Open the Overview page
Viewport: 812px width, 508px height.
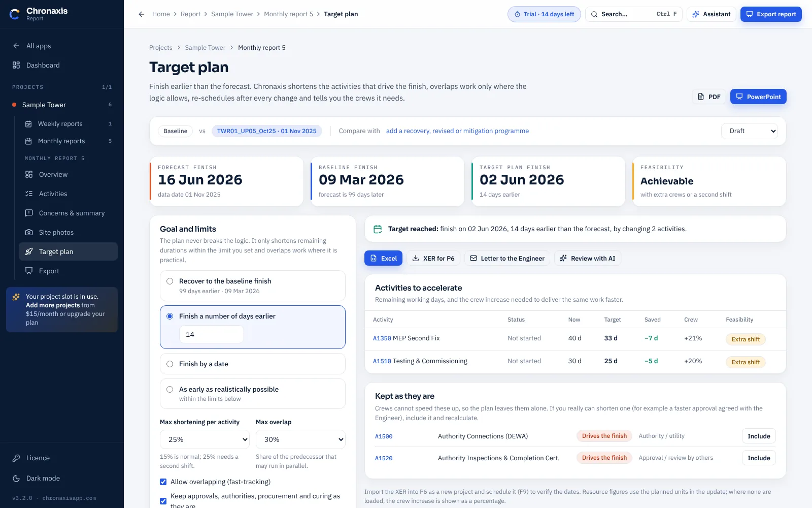click(x=68, y=174)
